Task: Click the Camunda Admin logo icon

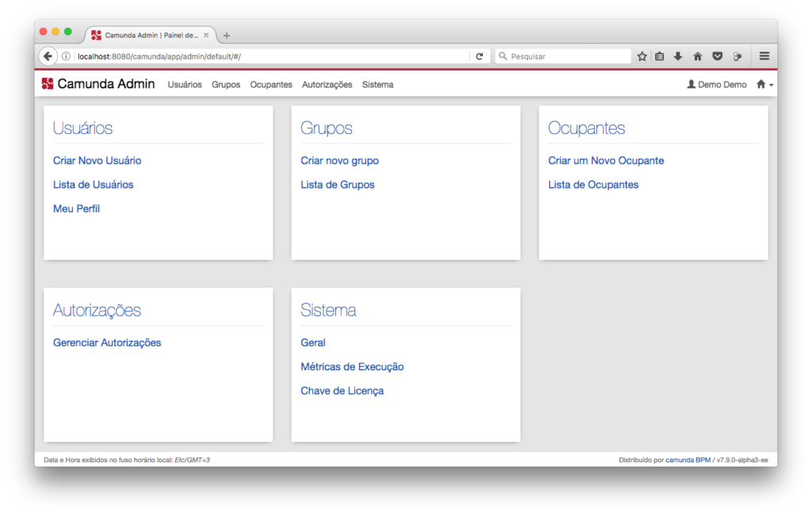Action: coord(48,84)
